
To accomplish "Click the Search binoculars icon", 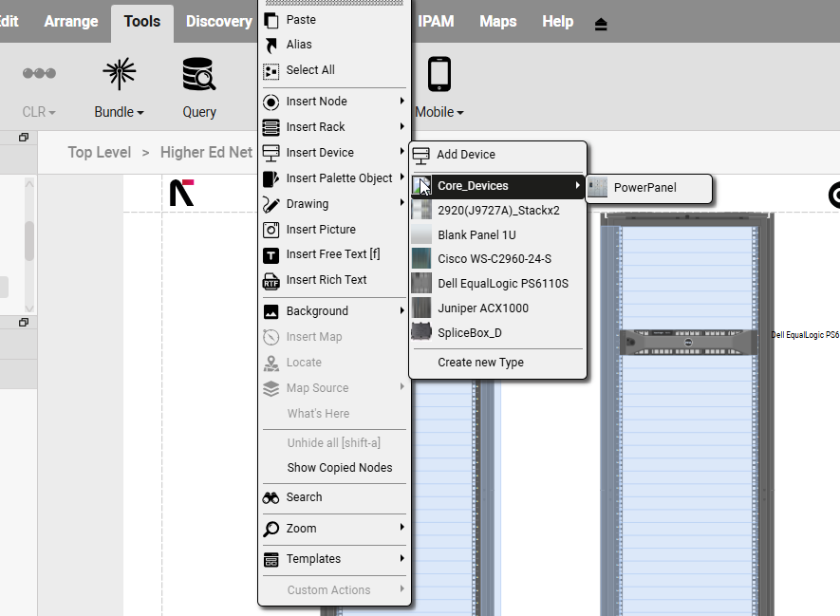I will tap(271, 497).
